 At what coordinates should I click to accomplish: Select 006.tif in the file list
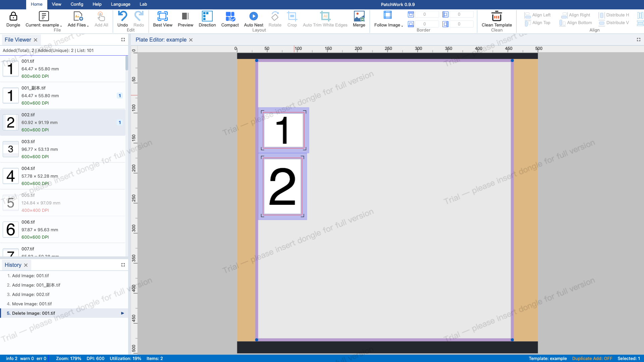click(x=63, y=230)
